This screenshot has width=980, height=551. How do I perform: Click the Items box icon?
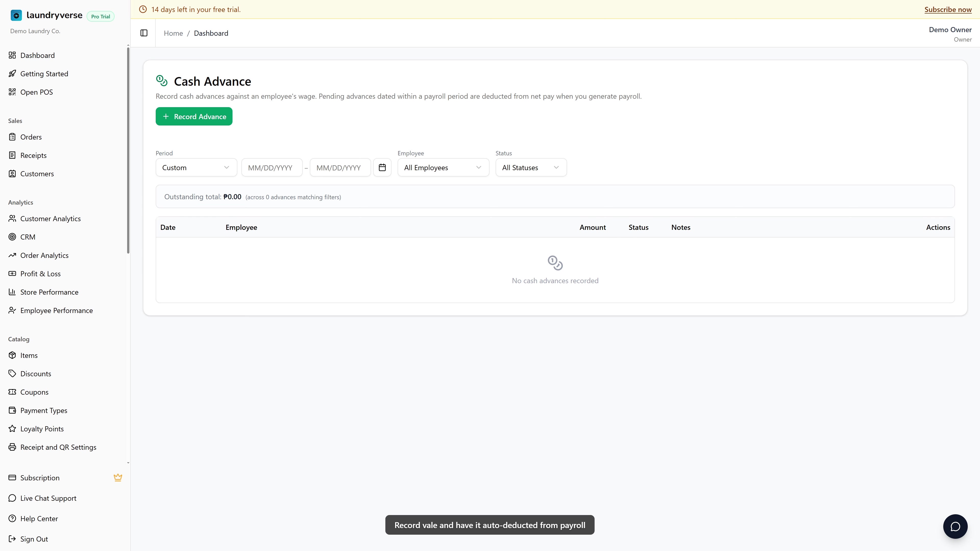coord(12,355)
